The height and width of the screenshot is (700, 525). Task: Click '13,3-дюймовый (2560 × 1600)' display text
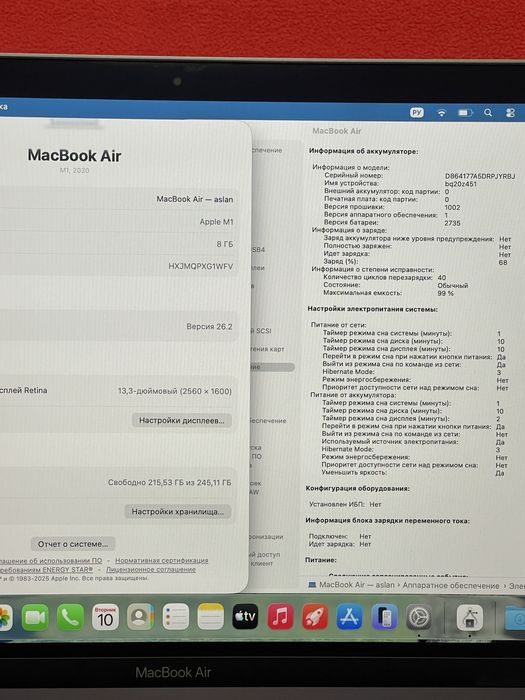click(x=175, y=391)
